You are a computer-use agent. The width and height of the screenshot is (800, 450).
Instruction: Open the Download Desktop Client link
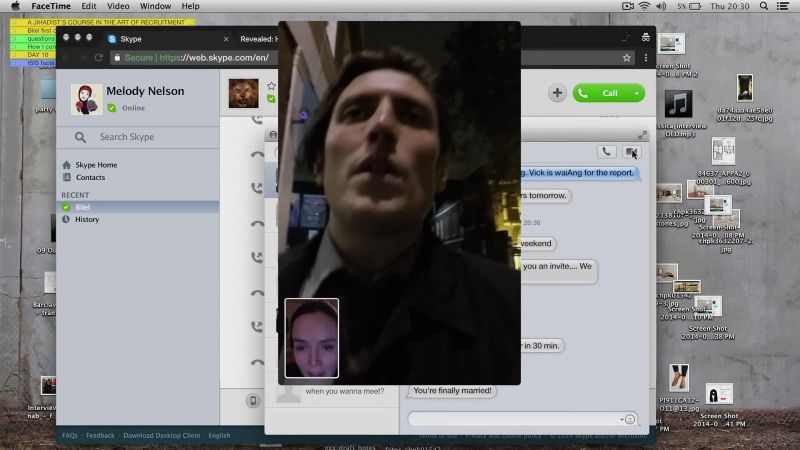click(x=162, y=435)
